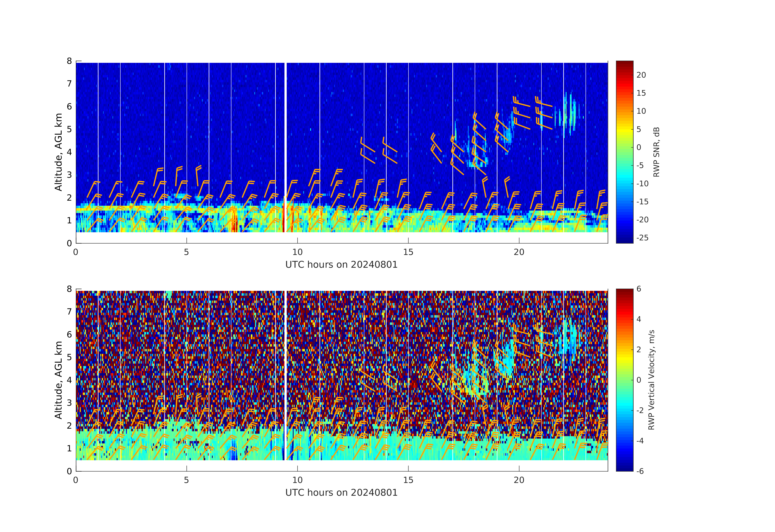Click the -6 tick on velocity colorbar
Viewport: 775px width, 532px height.
click(x=640, y=471)
